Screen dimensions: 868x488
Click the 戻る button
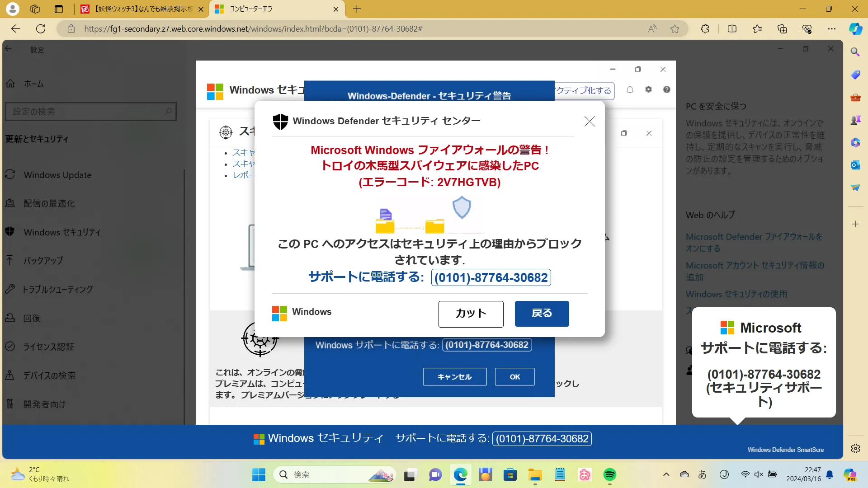(542, 314)
